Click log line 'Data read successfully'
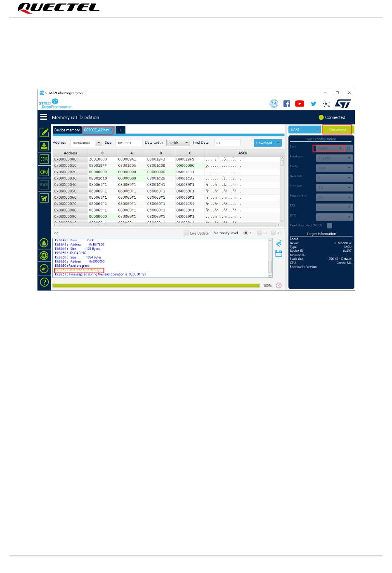The height and width of the screenshot is (573, 392). tap(78, 270)
